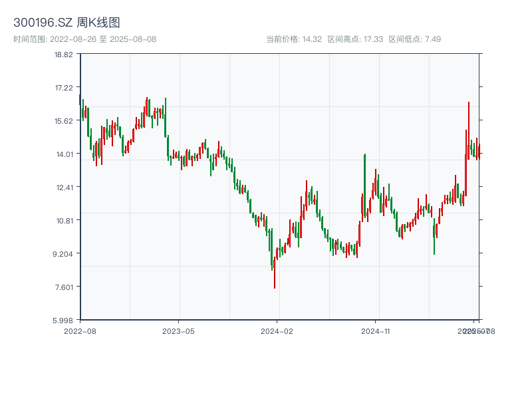Click the 区间高点 17.33 label
The image size is (532, 399).
[355, 39]
